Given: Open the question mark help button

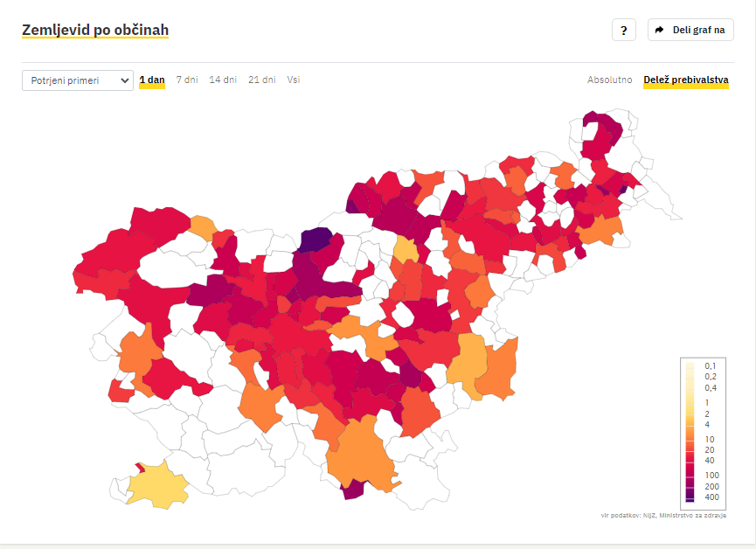Looking at the screenshot, I should (x=623, y=30).
